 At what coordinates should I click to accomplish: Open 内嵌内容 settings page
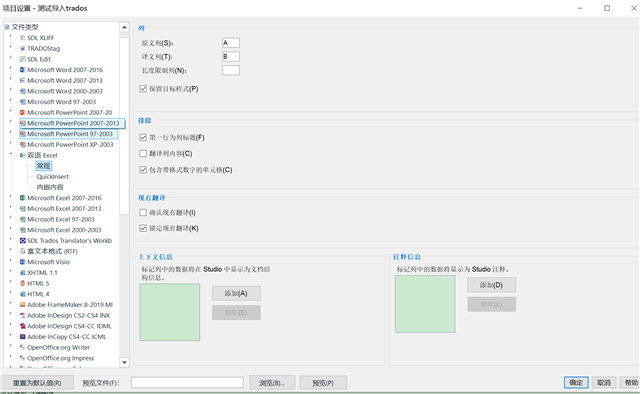[50, 187]
